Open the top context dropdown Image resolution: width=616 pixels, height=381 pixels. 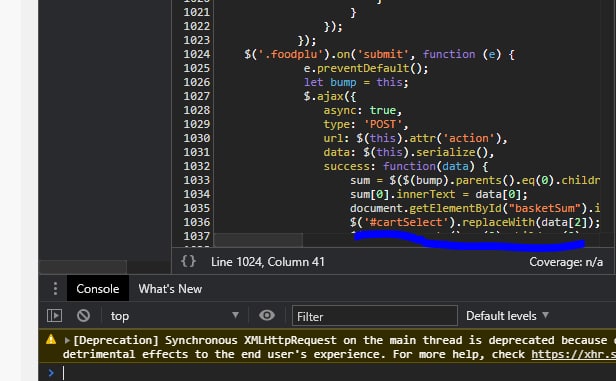(x=174, y=316)
